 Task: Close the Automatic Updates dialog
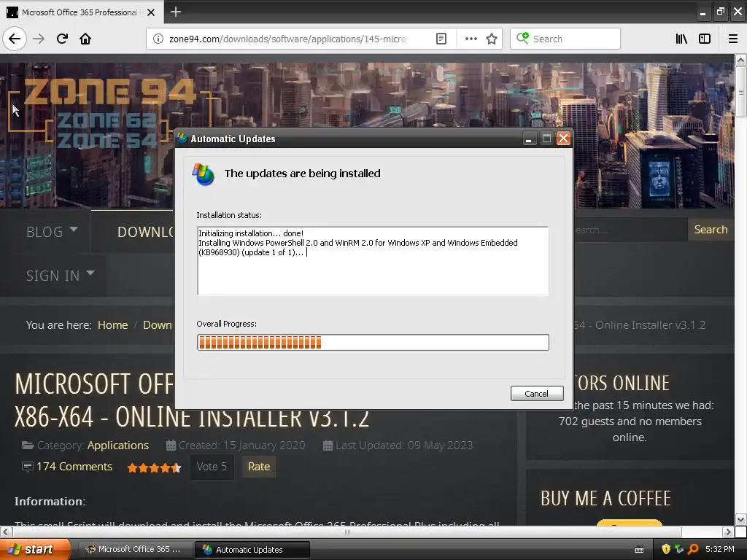(564, 139)
